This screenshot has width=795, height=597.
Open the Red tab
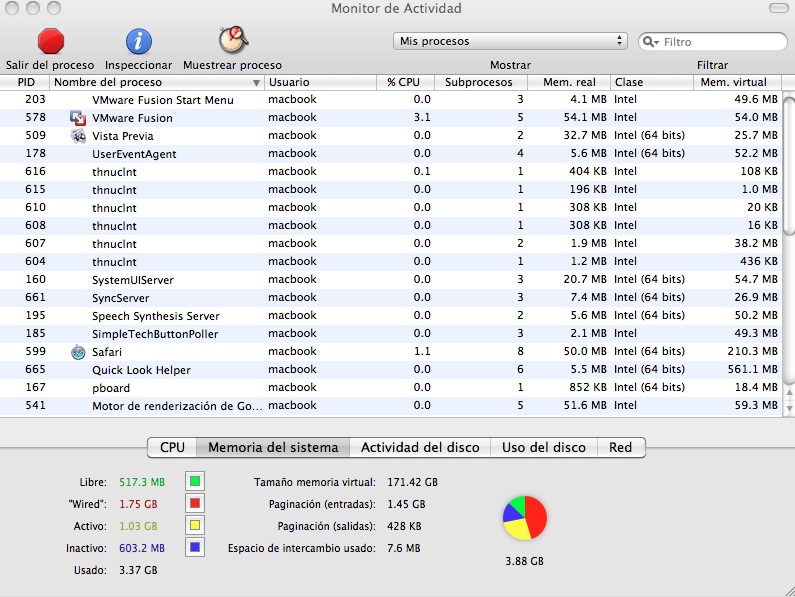click(621, 447)
